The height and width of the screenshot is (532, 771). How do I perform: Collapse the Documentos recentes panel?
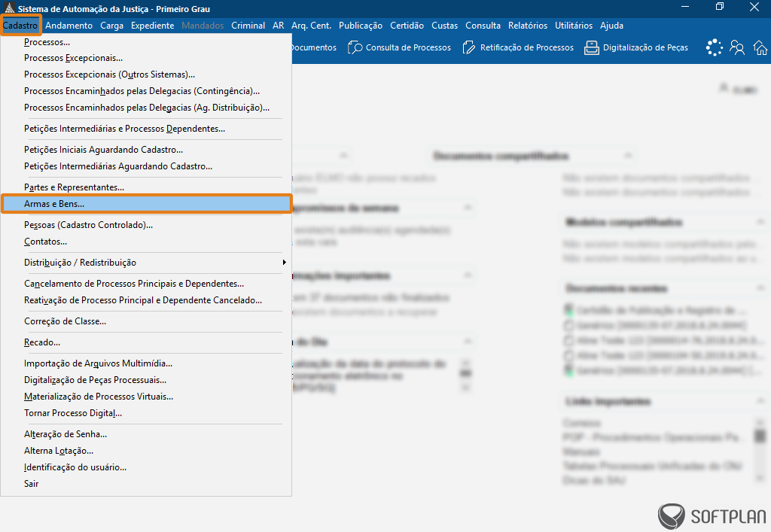pyautogui.click(x=760, y=288)
